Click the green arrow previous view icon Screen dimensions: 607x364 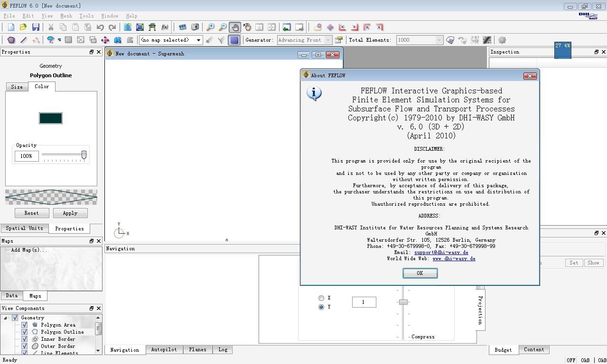(286, 27)
